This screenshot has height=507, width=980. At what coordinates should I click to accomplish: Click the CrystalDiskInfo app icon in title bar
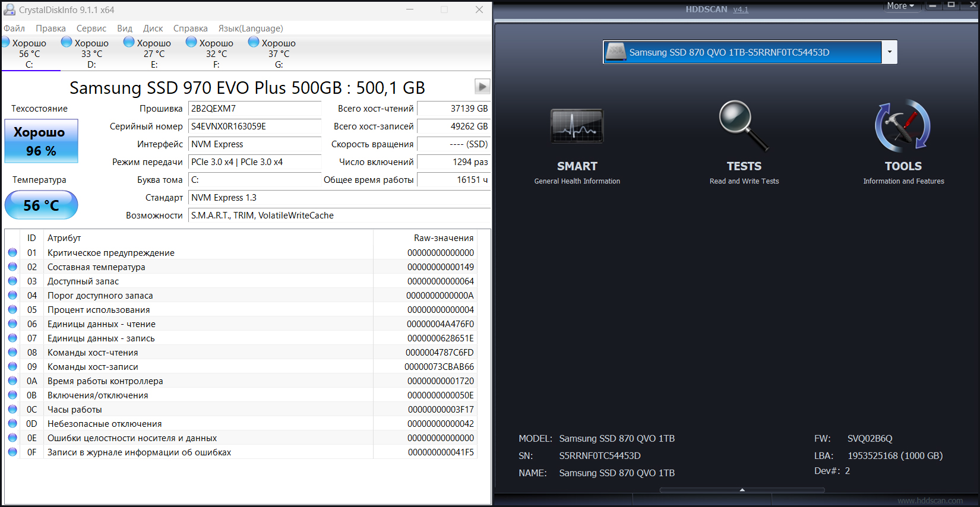click(x=10, y=10)
